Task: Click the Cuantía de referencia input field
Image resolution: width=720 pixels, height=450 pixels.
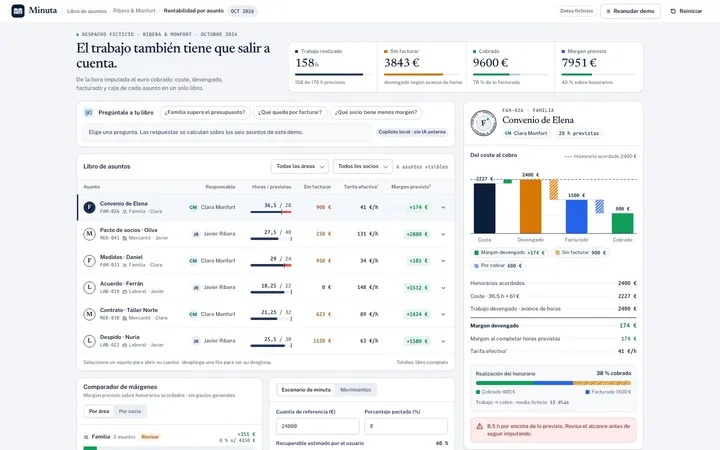Action: (x=317, y=426)
